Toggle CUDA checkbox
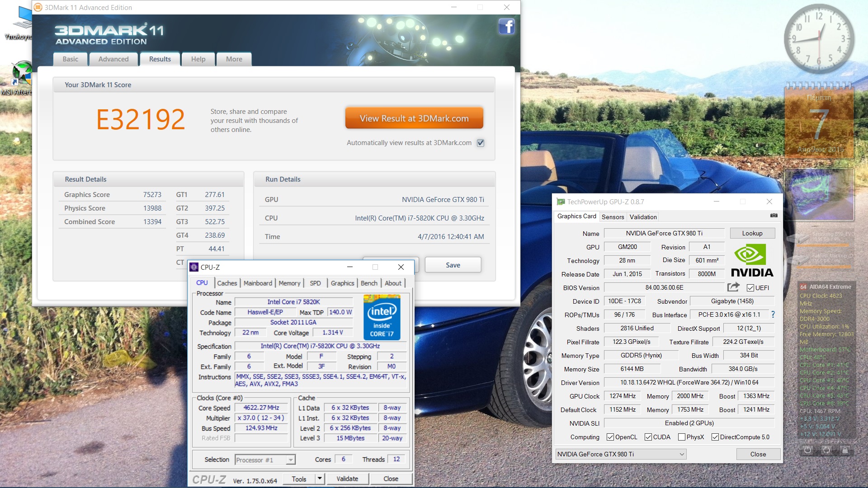 pos(648,437)
